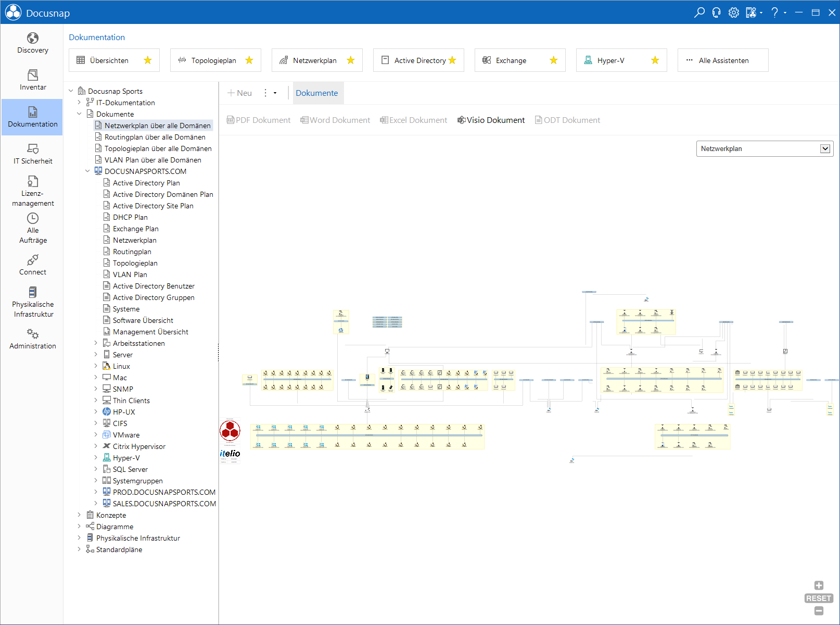Screen dimensions: 840x625
Task: Open IT Sicherheit in the sidebar
Action: point(32,154)
